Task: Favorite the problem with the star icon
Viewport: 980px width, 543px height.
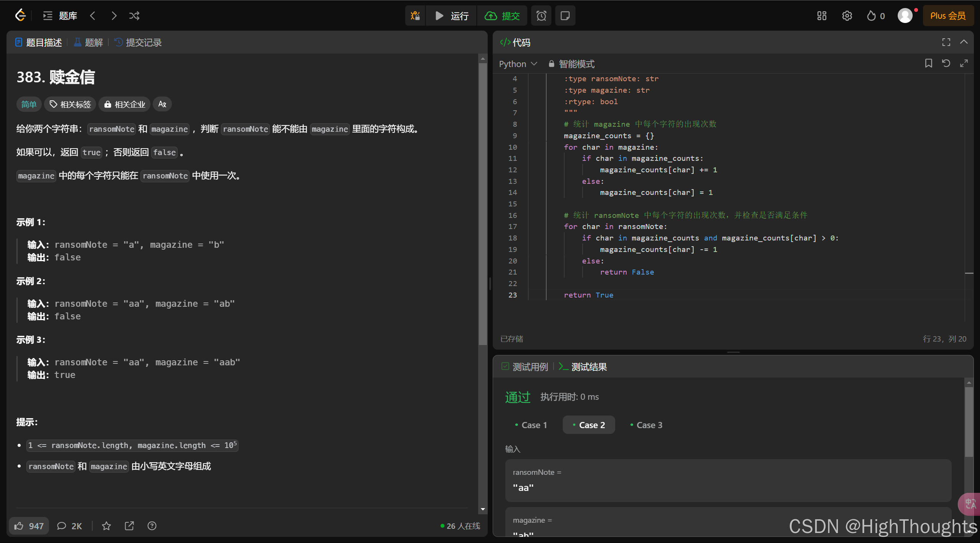Action: pyautogui.click(x=106, y=526)
